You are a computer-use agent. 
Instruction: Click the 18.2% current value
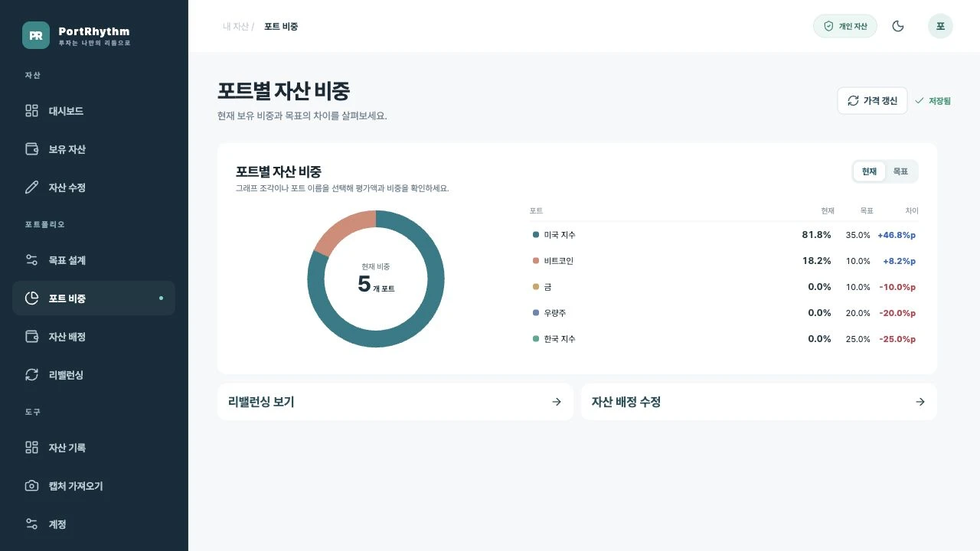816,261
